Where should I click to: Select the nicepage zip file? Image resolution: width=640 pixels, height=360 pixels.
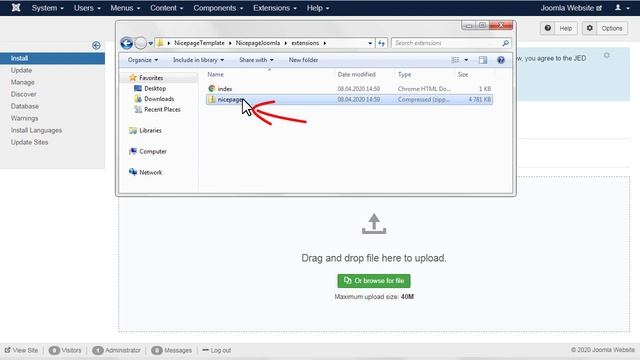(349, 99)
